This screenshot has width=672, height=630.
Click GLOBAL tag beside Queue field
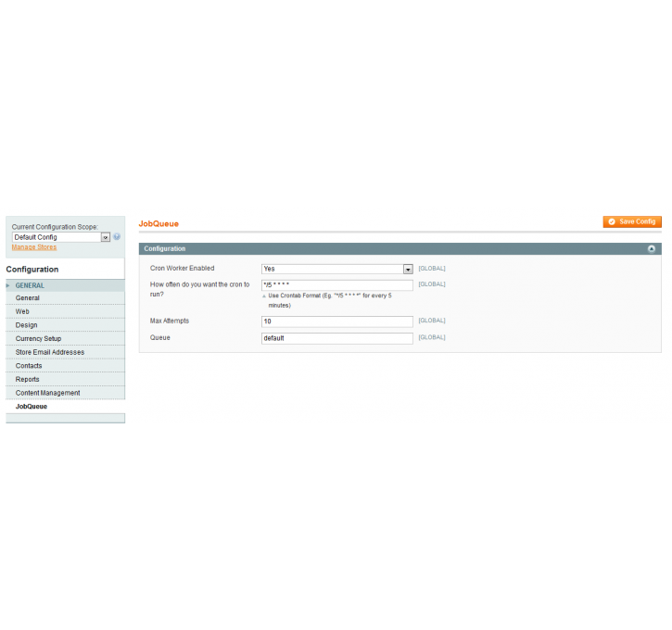(432, 337)
